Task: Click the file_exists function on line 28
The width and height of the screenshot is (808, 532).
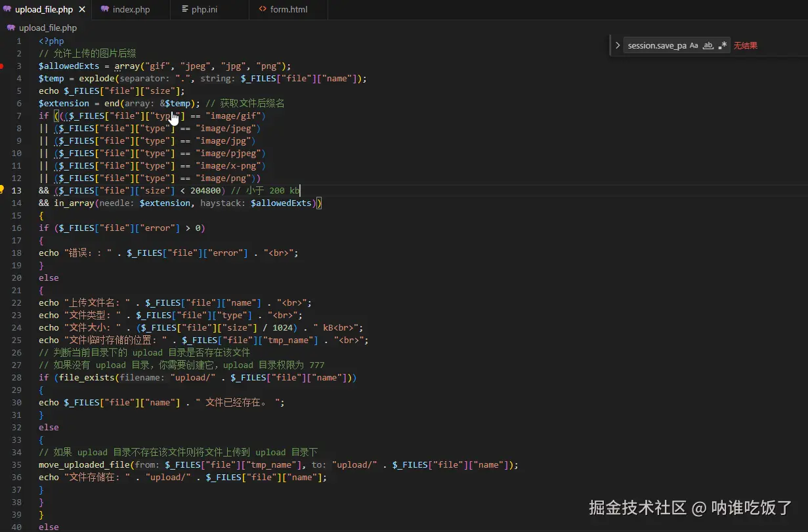Action: click(87, 377)
